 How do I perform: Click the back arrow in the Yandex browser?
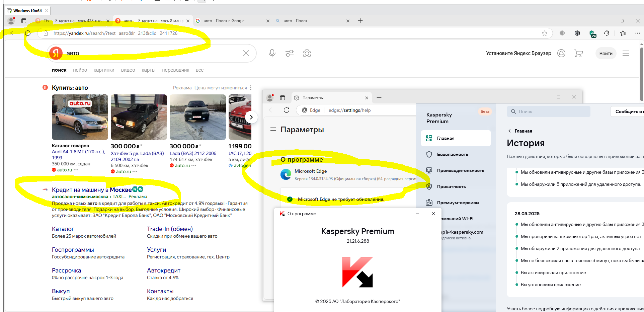(x=13, y=33)
